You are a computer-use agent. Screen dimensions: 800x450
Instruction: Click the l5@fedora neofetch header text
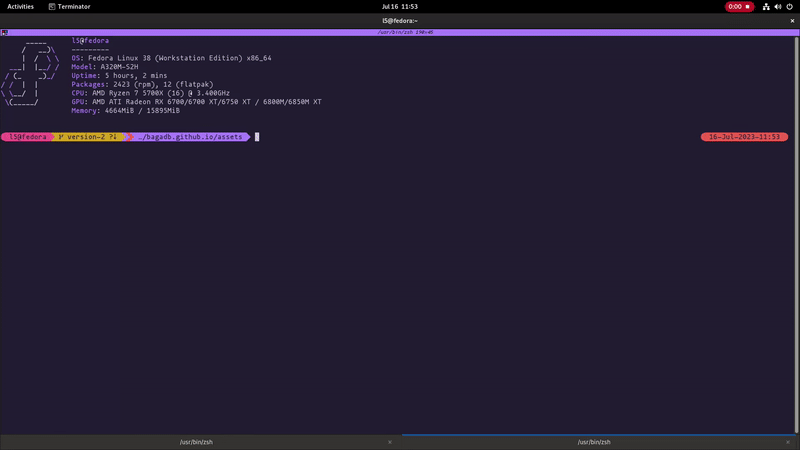point(90,41)
